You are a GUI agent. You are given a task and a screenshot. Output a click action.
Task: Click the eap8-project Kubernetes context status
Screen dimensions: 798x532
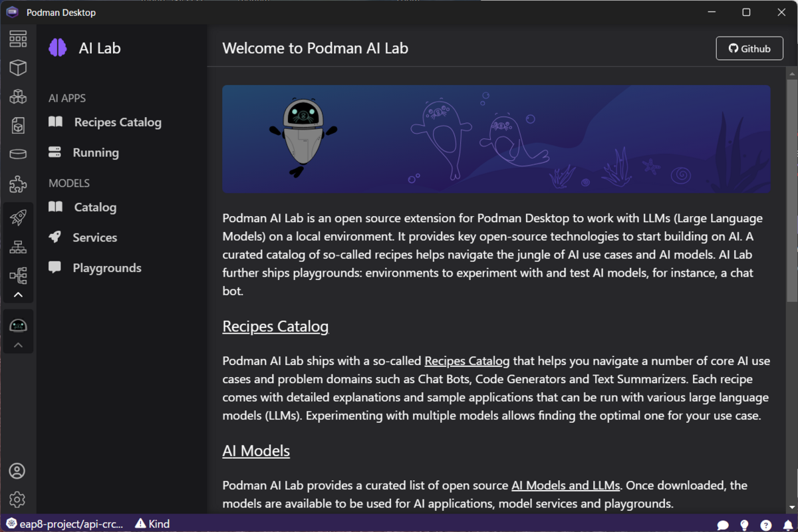(x=65, y=523)
